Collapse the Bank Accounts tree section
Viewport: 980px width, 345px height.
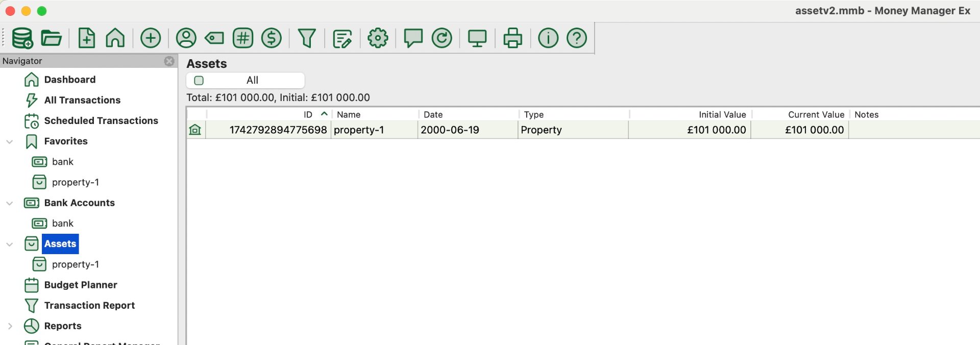click(x=10, y=203)
